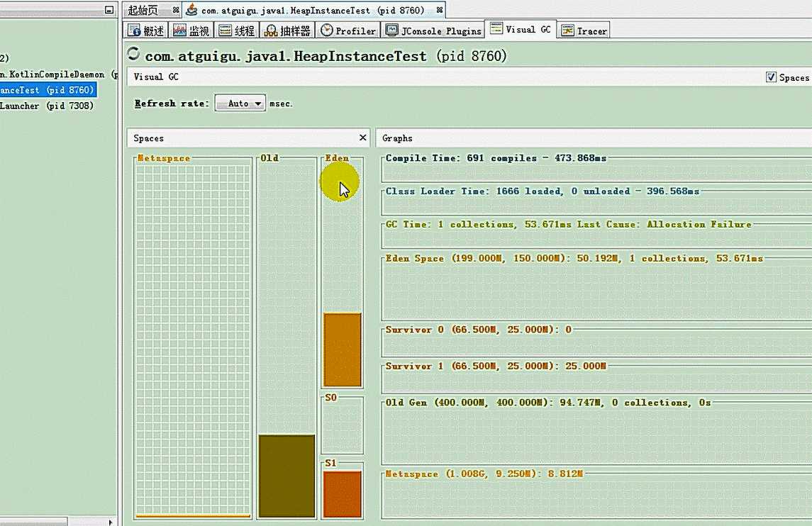
Task: Toggle the Spaces checkbox
Action: click(x=771, y=77)
